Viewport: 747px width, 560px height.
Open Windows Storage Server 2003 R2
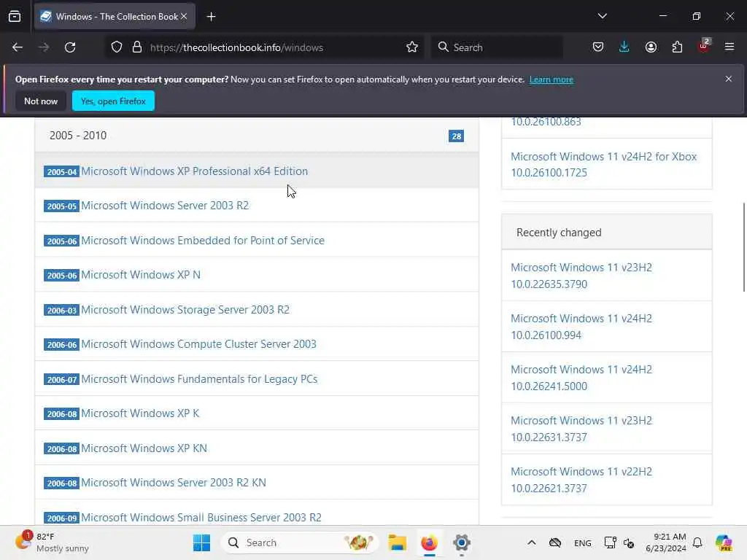coord(185,309)
